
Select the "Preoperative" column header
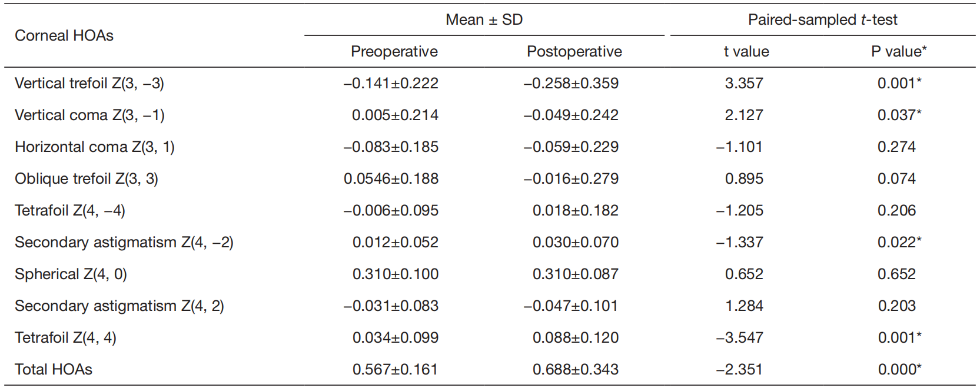point(394,52)
